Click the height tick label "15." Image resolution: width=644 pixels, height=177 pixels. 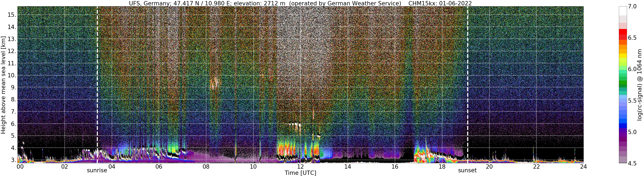click(12, 15)
